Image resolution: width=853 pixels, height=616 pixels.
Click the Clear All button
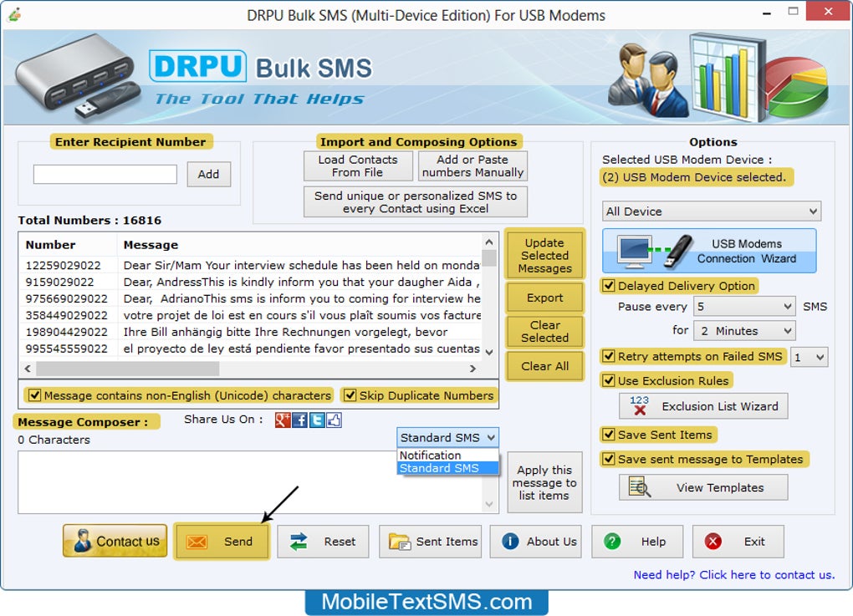click(544, 366)
